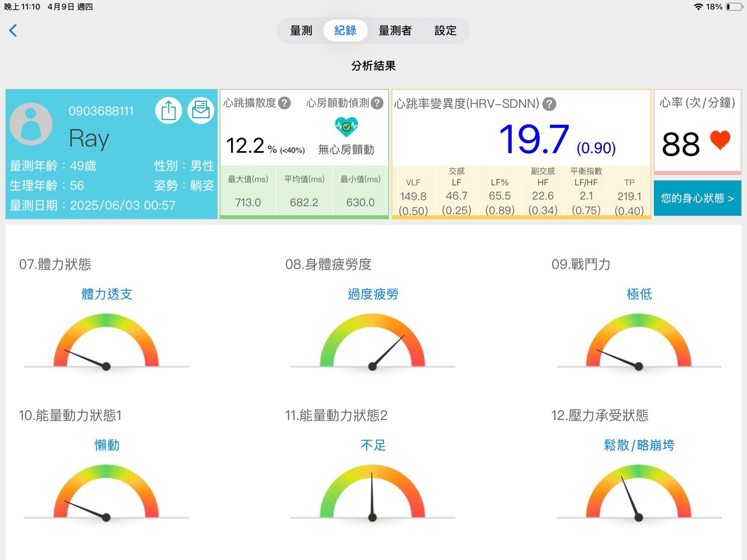Tap the 19.7 HRV-SDNN value
The width and height of the screenshot is (747, 560).
[x=534, y=139]
